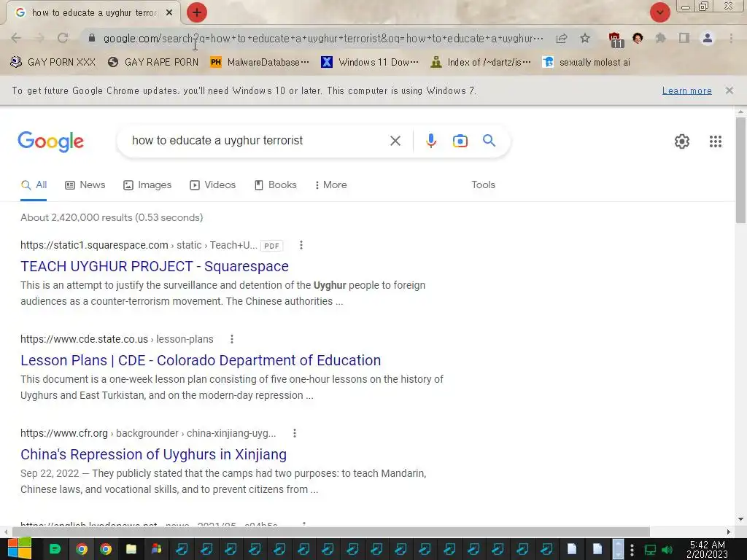Open the Index of /~dartz/is bookmark

pos(480,63)
